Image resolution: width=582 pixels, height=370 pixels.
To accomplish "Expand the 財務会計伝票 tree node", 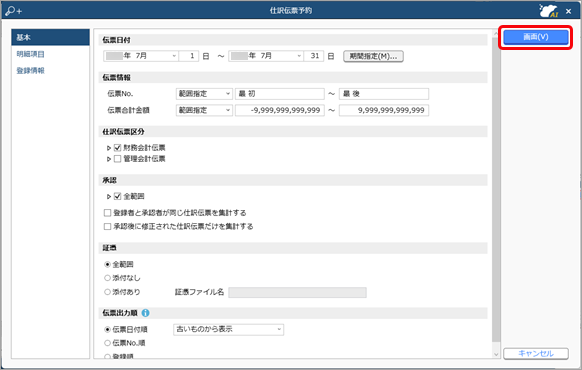I will coord(109,148).
